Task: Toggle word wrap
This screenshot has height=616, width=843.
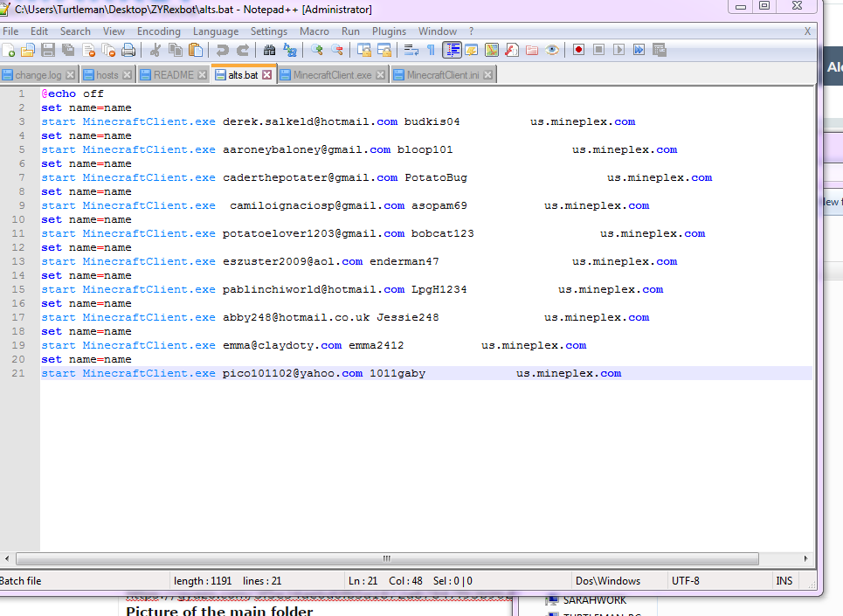Action: coord(411,51)
